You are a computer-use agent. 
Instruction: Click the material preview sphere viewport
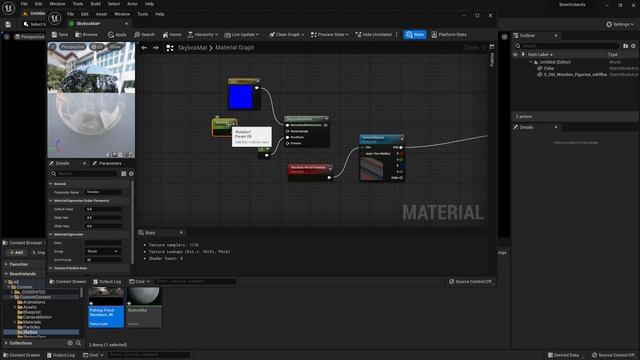point(91,100)
